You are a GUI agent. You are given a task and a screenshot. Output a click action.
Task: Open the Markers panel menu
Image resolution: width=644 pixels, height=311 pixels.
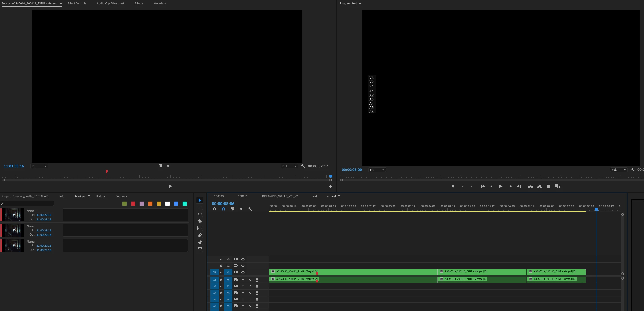89,196
